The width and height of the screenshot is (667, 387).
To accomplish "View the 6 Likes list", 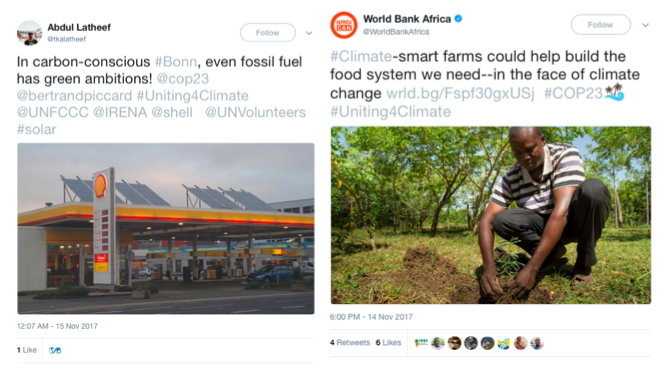I will point(388,343).
